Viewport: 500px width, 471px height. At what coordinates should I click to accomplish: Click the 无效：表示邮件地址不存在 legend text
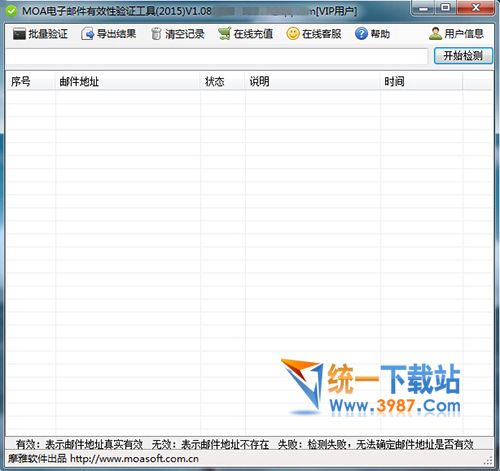point(210,444)
